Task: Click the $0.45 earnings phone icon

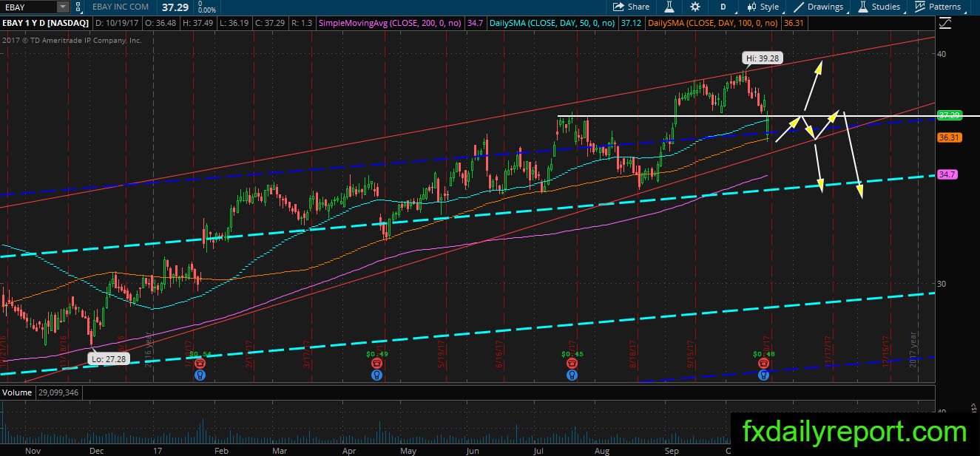Action: click(x=572, y=364)
